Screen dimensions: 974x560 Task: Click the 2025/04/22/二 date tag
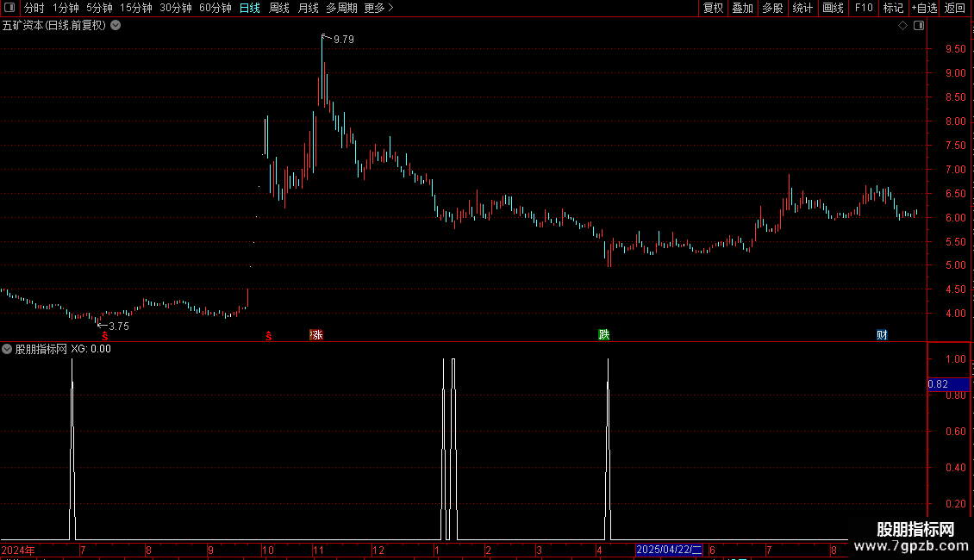(669, 550)
